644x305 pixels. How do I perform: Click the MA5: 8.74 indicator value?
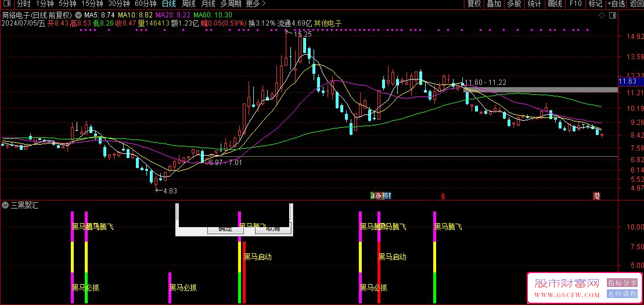pyautogui.click(x=99, y=15)
